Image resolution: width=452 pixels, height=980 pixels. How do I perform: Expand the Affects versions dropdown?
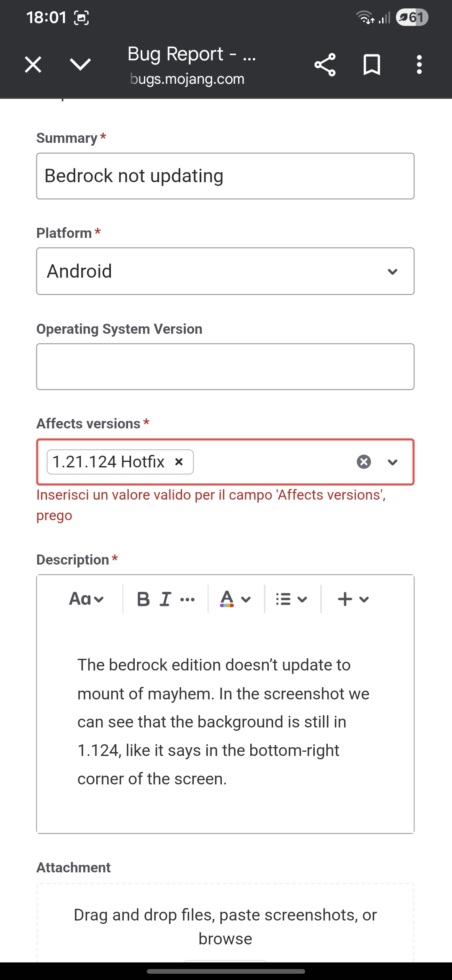coord(393,462)
